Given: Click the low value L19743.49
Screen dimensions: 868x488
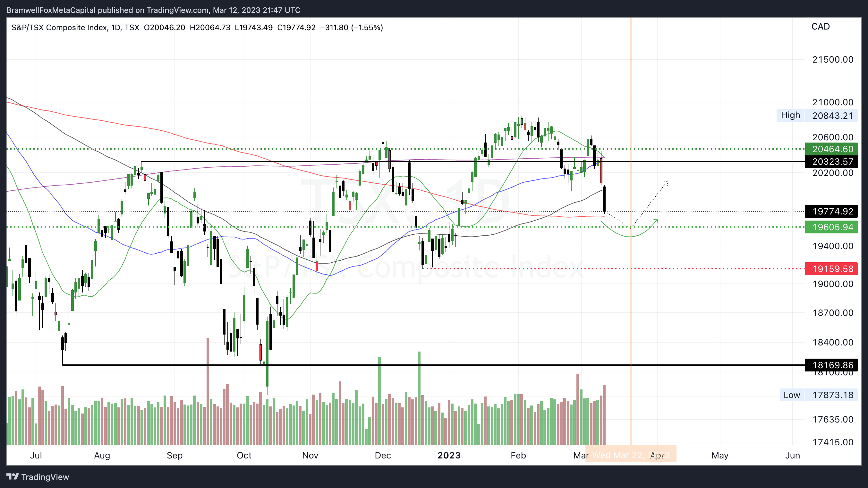Looking at the screenshot, I should [x=253, y=27].
